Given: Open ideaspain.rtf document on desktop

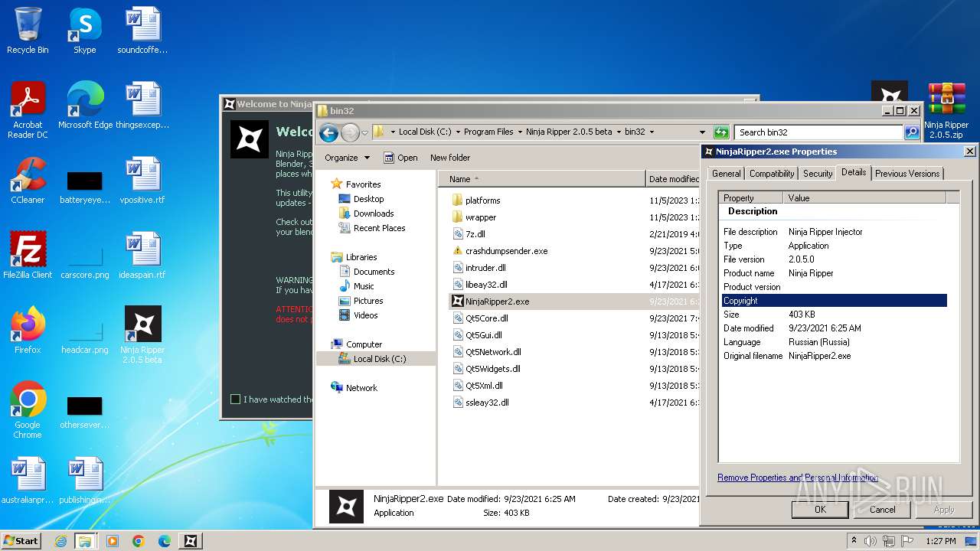Looking at the screenshot, I should (142, 256).
